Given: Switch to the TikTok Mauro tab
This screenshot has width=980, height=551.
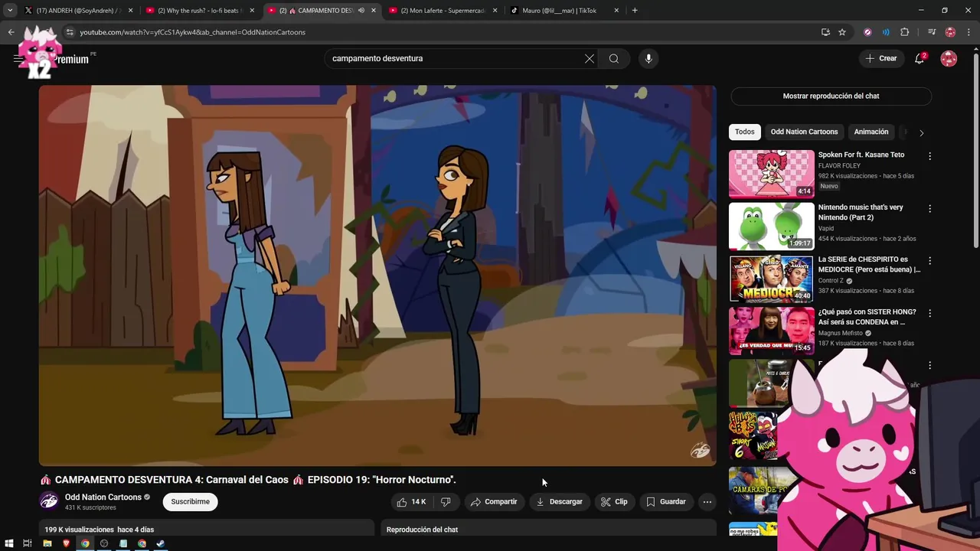Looking at the screenshot, I should (x=563, y=11).
